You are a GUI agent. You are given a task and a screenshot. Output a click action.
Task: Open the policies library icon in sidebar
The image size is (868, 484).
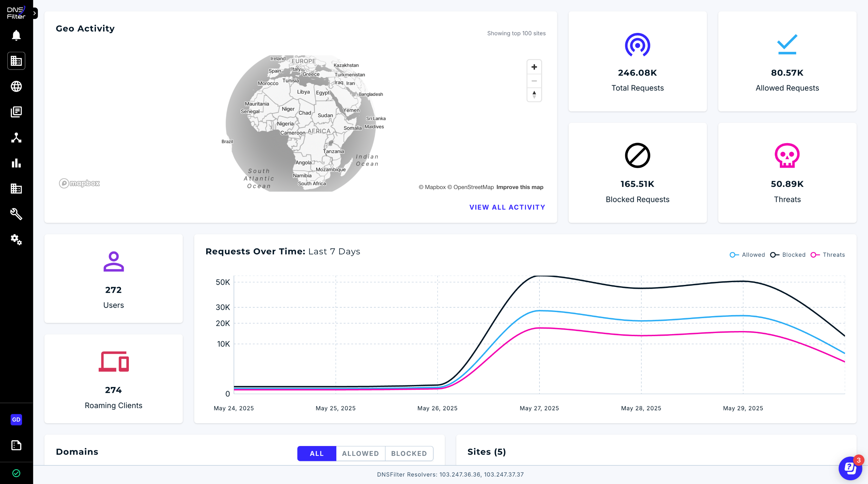(16, 112)
